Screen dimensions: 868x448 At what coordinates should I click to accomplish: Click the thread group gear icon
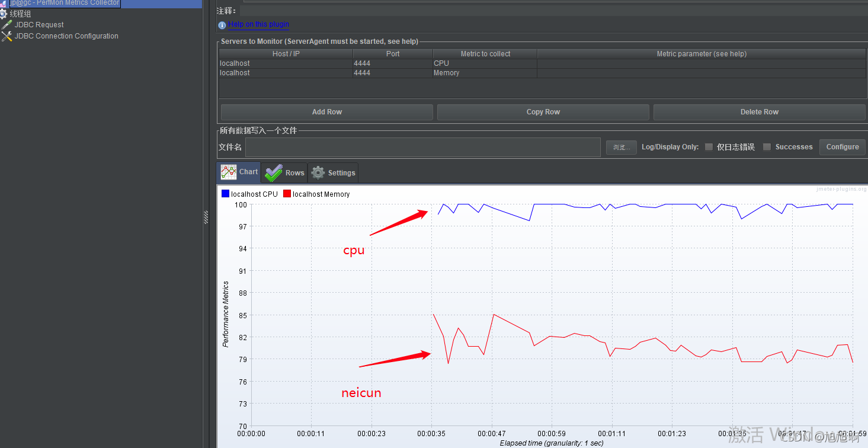pos(4,14)
